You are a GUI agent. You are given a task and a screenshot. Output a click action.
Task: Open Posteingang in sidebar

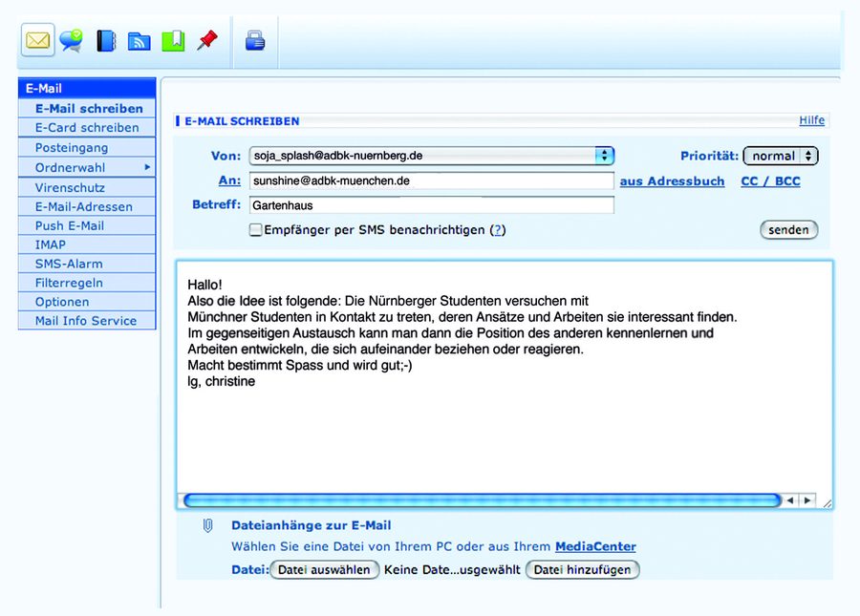pos(87,147)
